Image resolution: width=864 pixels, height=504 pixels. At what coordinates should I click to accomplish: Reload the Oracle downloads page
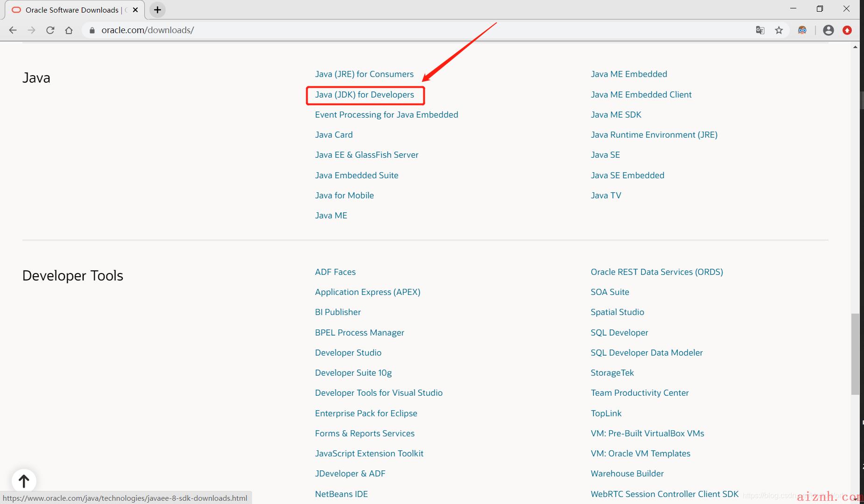[50, 30]
